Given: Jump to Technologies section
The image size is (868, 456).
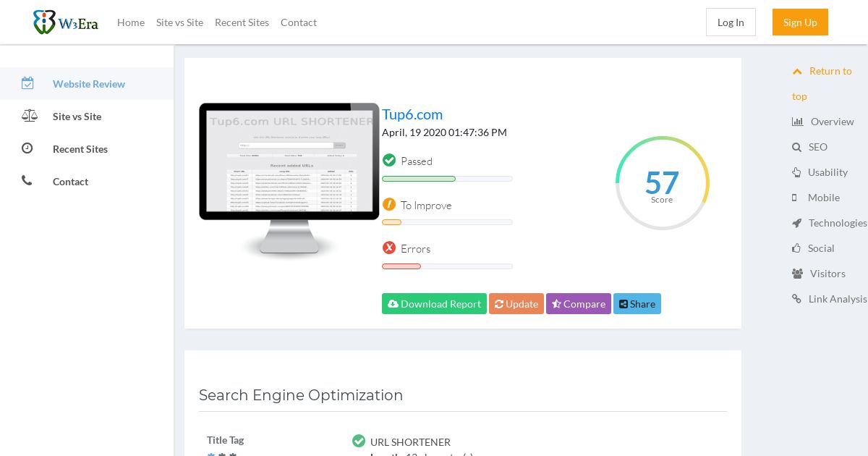Looking at the screenshot, I should pos(838,223).
